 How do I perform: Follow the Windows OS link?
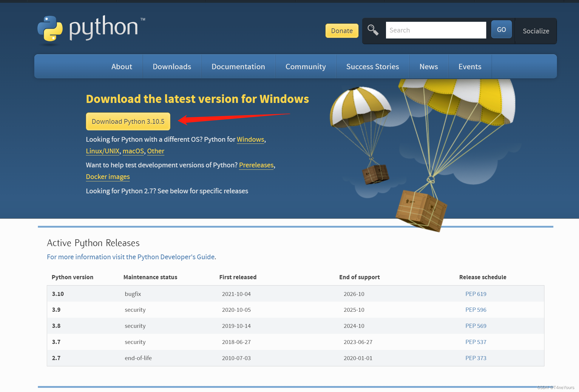[x=250, y=139]
